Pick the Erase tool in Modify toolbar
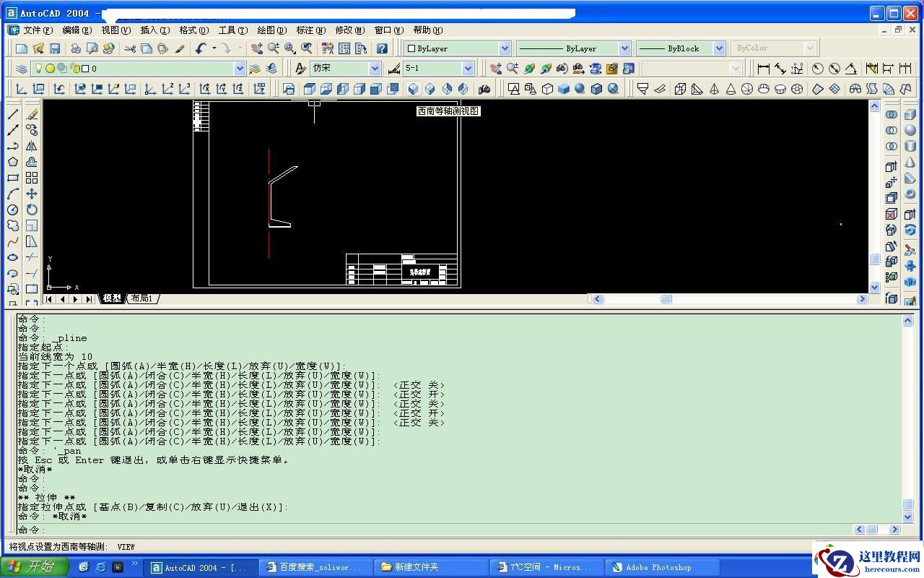Screen dimensions: 924x578 coord(32,114)
